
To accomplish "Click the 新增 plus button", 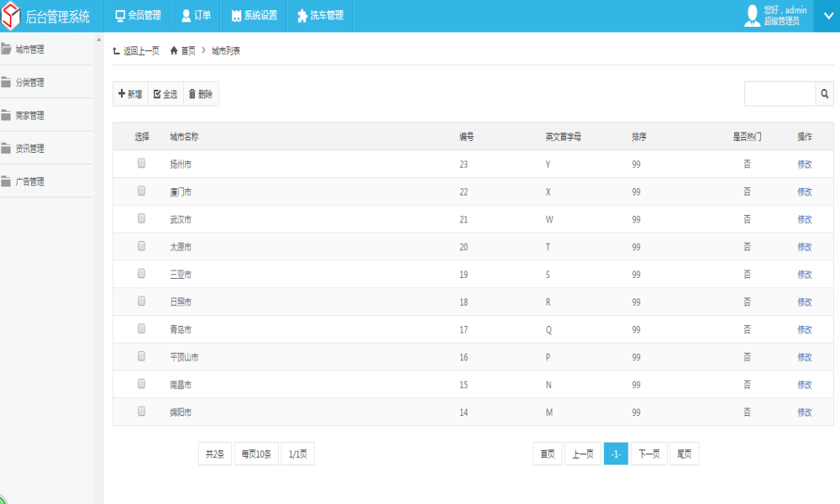I will [x=130, y=94].
